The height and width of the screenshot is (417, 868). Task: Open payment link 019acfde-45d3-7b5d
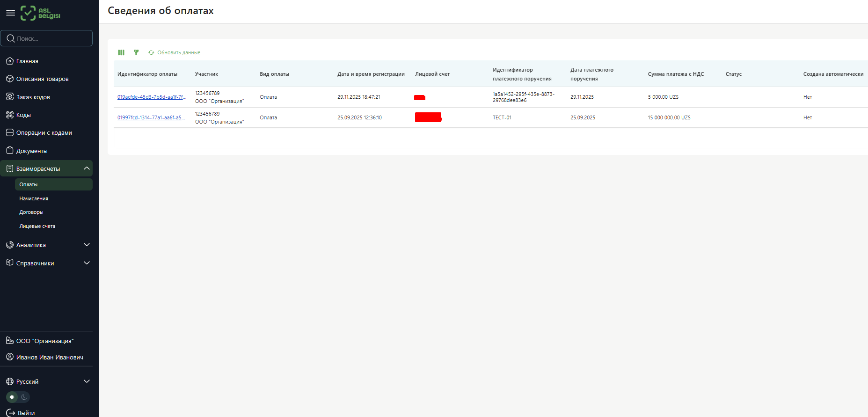coord(152,97)
